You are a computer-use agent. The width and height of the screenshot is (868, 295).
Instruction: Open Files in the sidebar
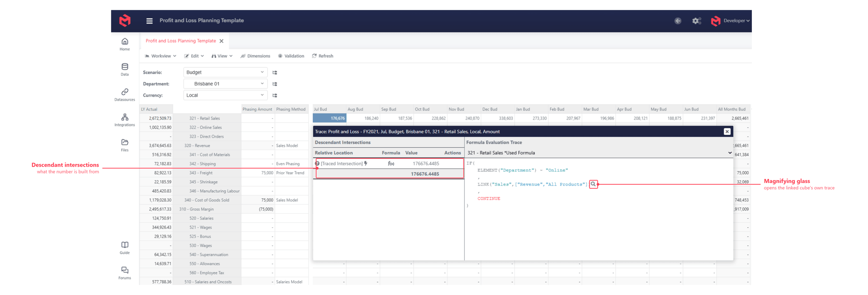pos(125,145)
